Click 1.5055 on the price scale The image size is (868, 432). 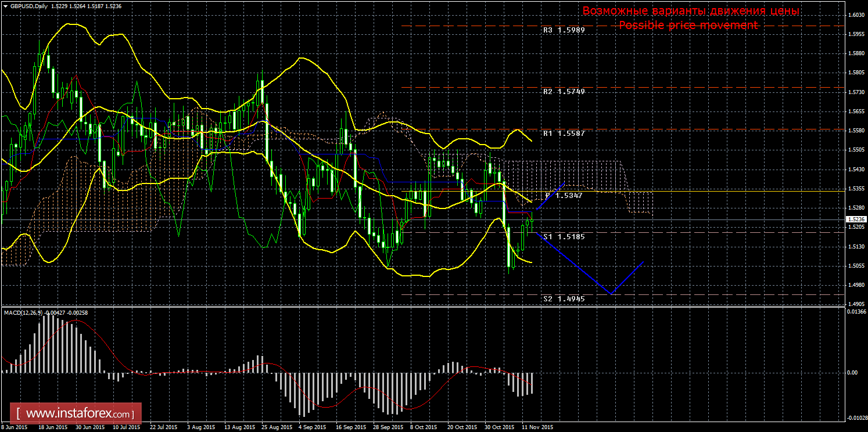(856, 266)
